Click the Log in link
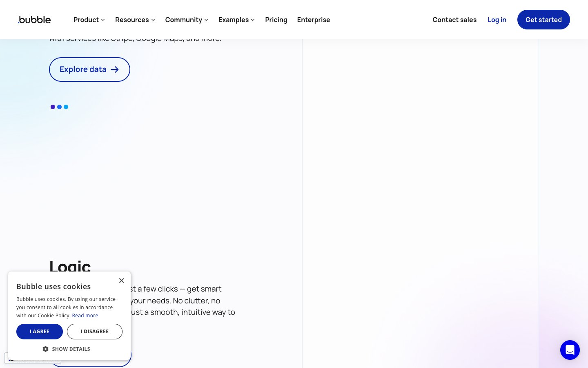The width and height of the screenshot is (588, 368). pyautogui.click(x=497, y=20)
